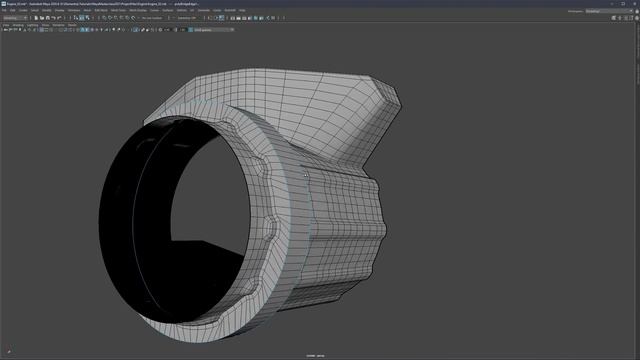Open the viewport Renderer menu

58,25
